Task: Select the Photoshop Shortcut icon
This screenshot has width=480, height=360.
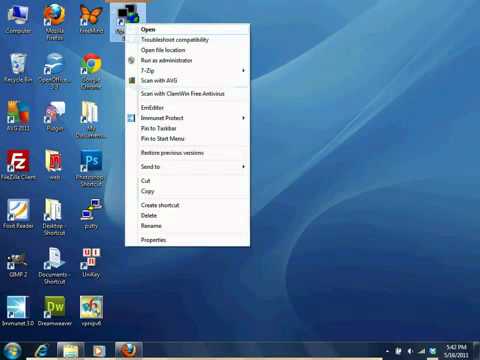Action: (x=90, y=169)
